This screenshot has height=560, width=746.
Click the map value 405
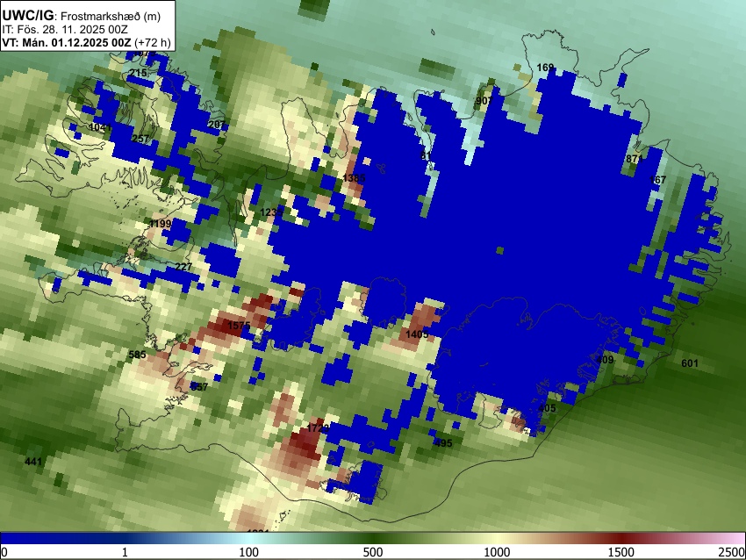(547, 408)
